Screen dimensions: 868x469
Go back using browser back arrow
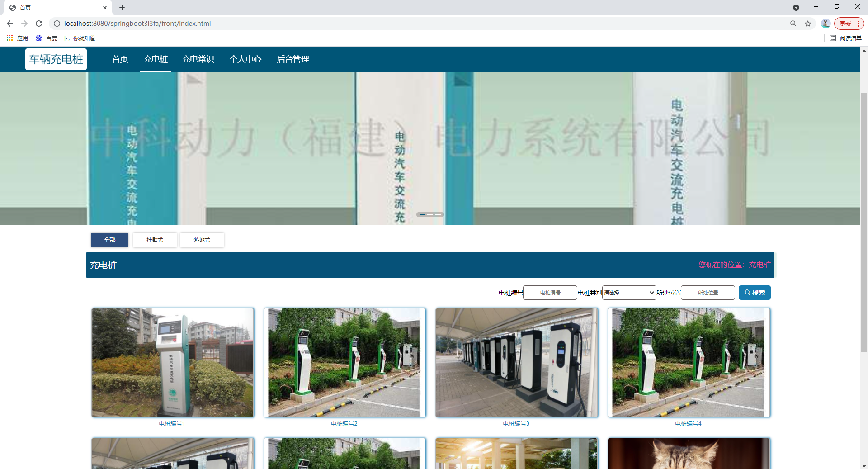tap(10, 24)
